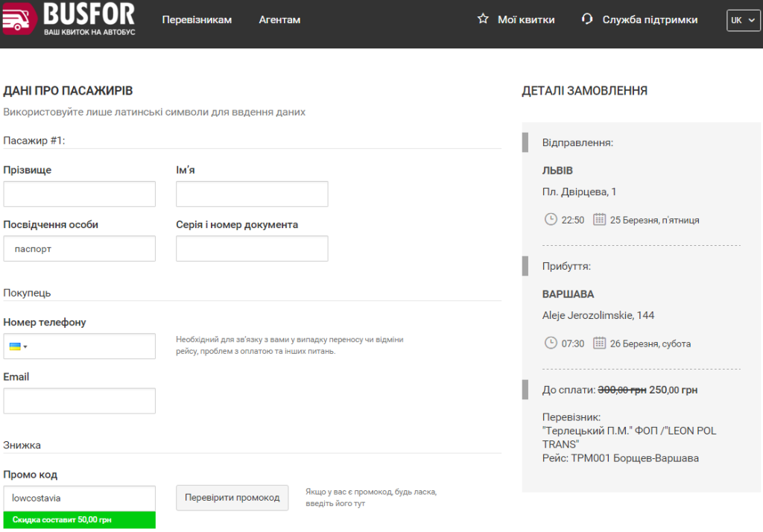The height and width of the screenshot is (532, 763).
Task: Click the clock icon next to 07:30
Action: (551, 343)
